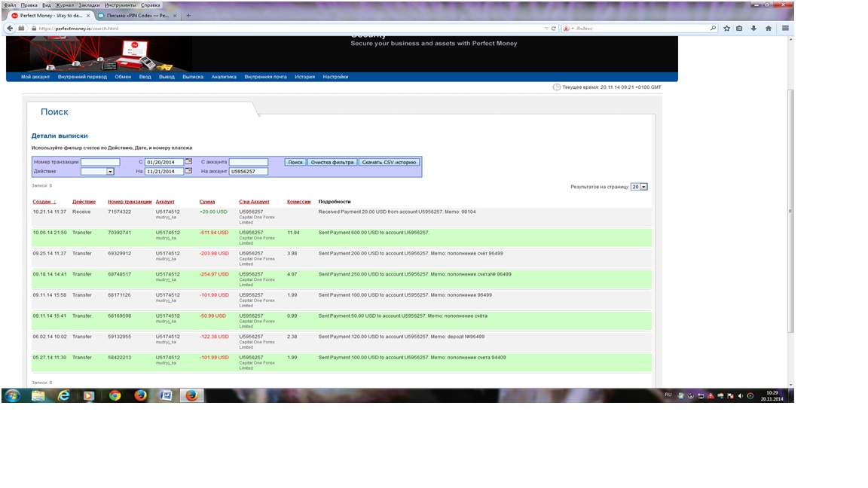Open the Действие dropdown filter
The image size is (868, 488).
pos(97,172)
